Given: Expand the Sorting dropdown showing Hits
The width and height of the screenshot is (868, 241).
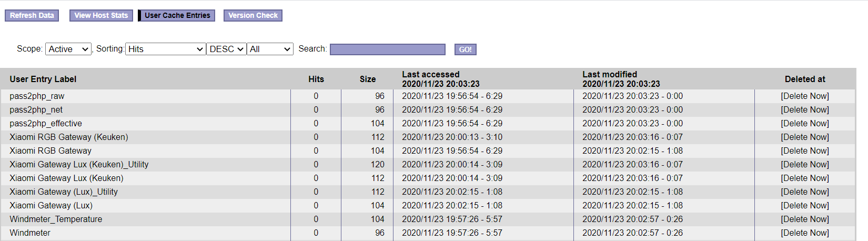Looking at the screenshot, I should click(x=165, y=49).
